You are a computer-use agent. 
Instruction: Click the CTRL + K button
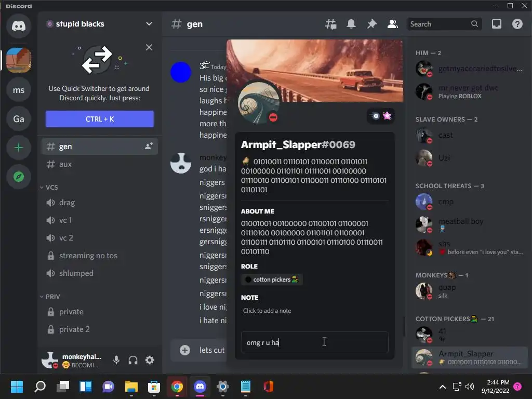(x=99, y=119)
